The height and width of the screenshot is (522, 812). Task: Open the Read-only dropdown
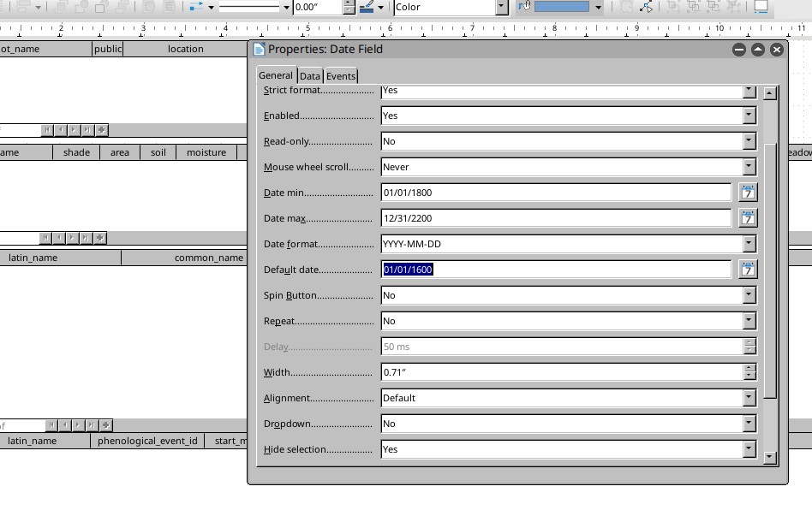click(749, 141)
